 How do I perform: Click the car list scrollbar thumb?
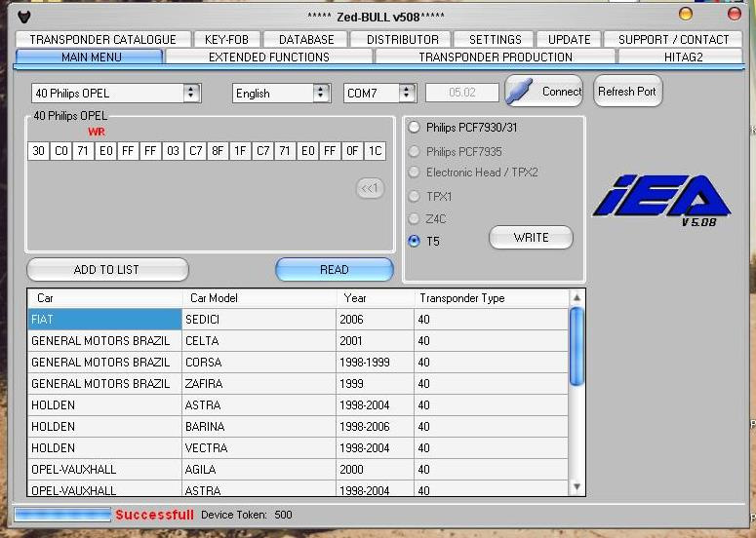coord(577,347)
